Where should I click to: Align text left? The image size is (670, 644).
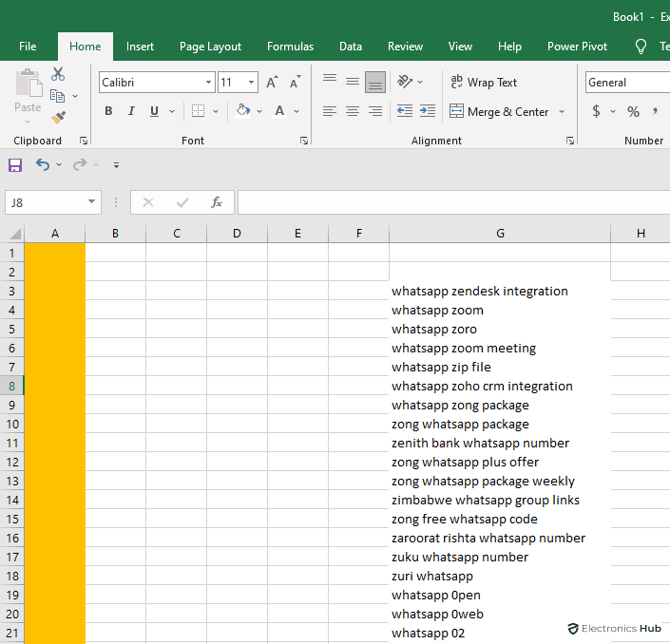pos(330,111)
